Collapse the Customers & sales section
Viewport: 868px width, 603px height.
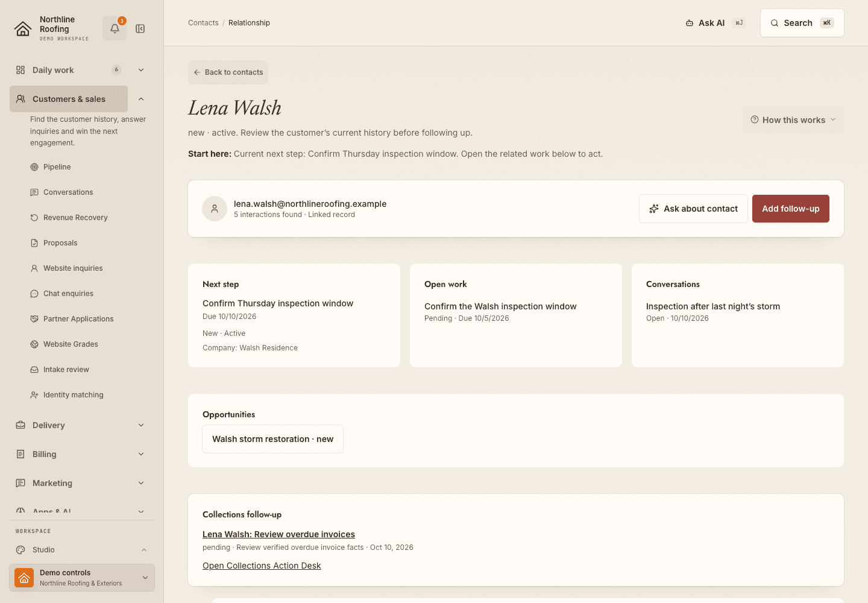point(141,99)
